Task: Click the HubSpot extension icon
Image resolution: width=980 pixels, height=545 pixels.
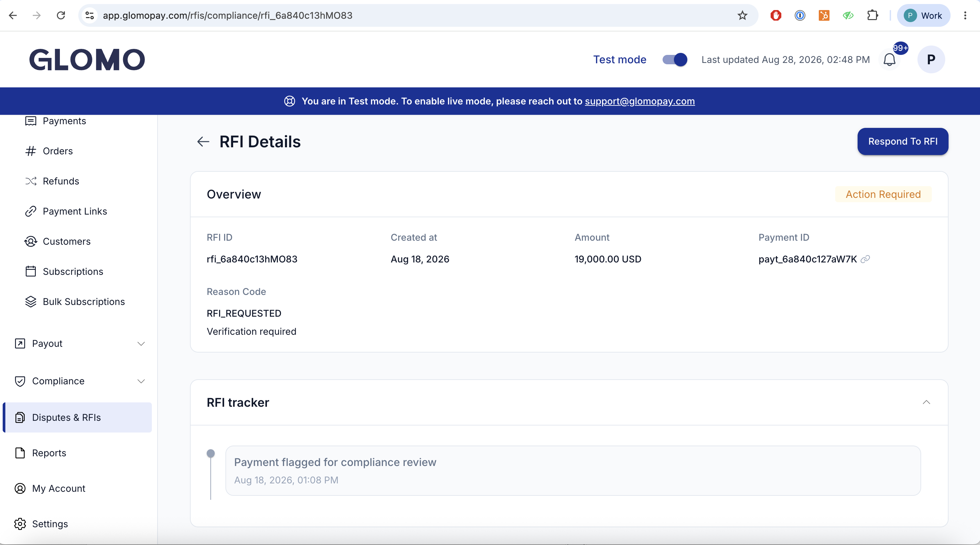Action: [824, 16]
